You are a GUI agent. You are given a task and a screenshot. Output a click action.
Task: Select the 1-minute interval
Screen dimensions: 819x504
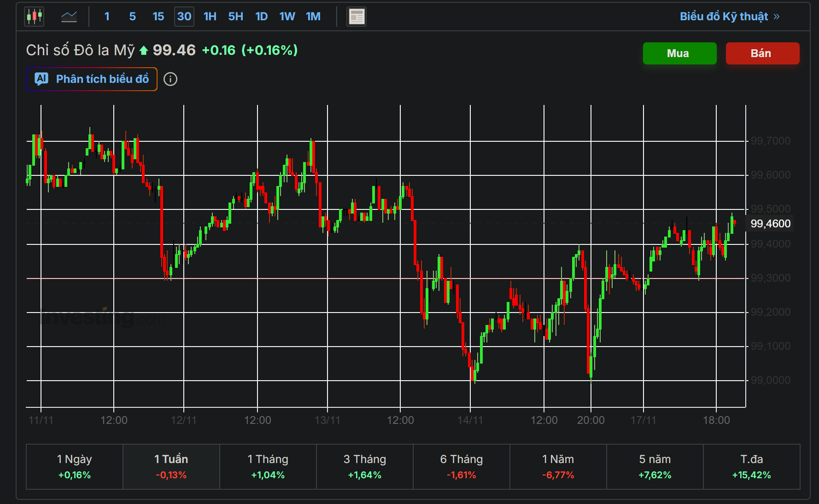[107, 17]
